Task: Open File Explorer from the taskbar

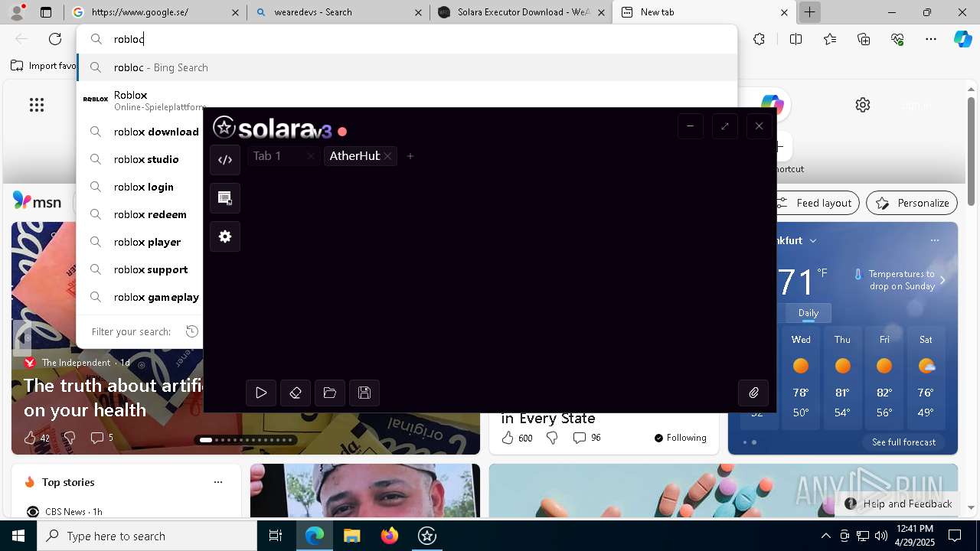Action: tap(352, 536)
